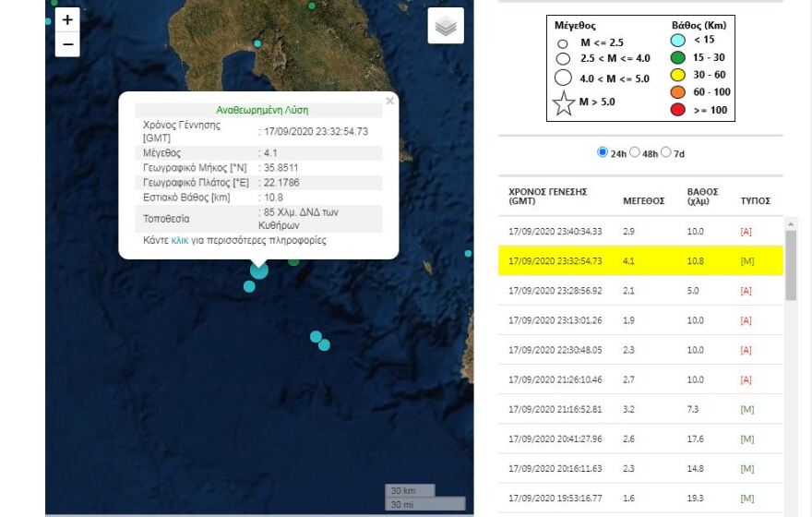Click the 'M > 5.0' star legend symbol

[564, 103]
